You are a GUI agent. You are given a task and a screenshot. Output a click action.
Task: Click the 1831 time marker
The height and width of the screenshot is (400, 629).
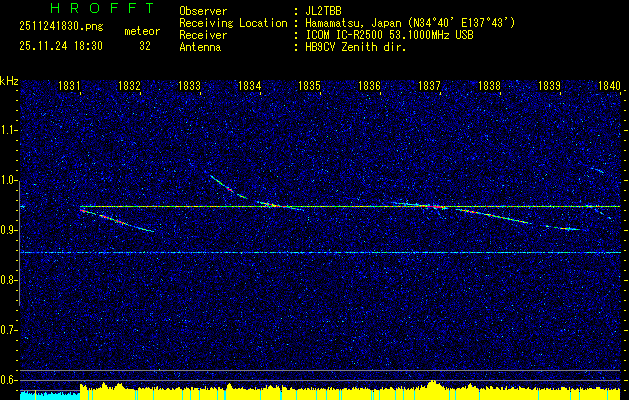pos(70,87)
